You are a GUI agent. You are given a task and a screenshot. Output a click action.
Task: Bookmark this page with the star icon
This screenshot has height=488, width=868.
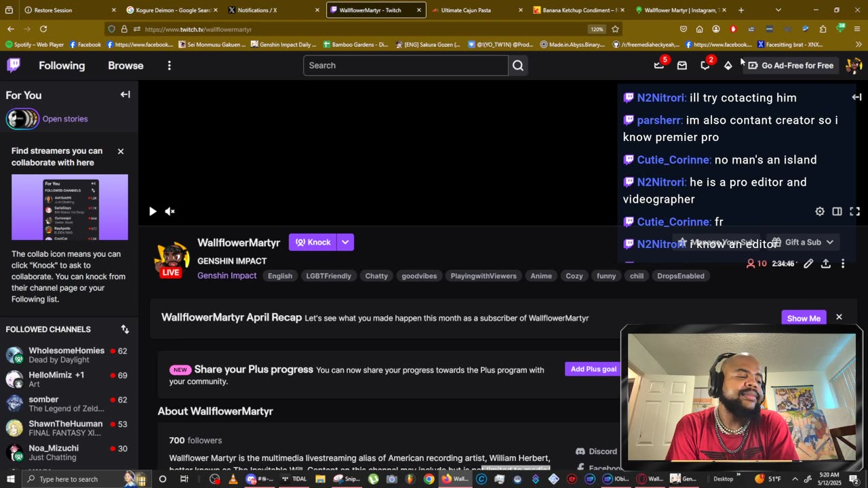click(x=615, y=29)
